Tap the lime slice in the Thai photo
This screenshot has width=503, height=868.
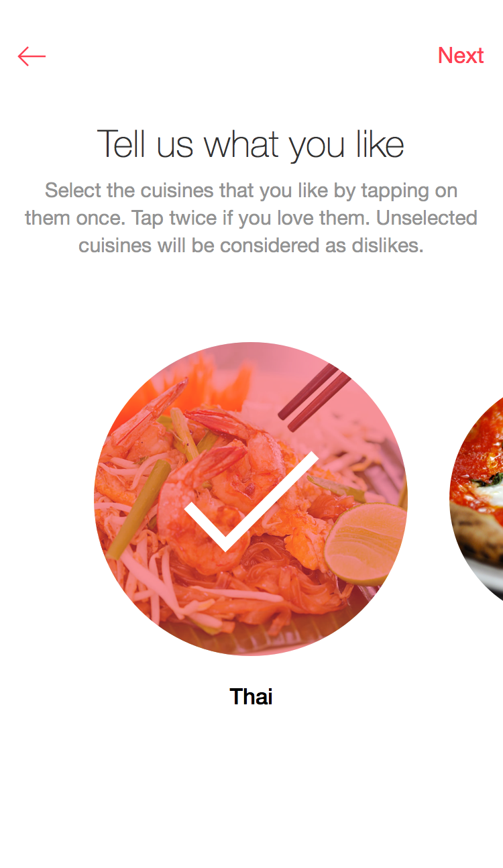(366, 544)
